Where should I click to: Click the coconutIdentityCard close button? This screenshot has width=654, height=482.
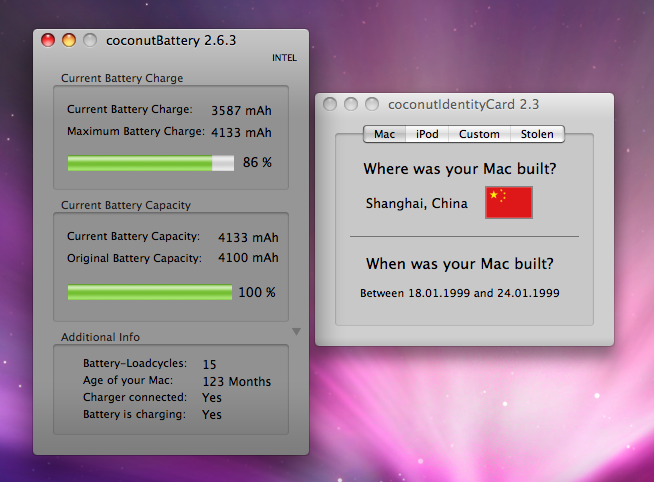(x=330, y=104)
